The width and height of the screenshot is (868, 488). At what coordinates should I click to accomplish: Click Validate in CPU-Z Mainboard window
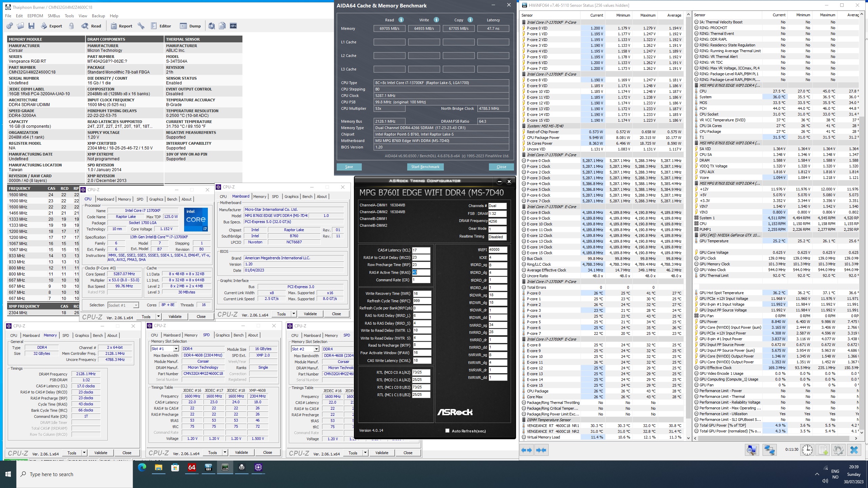click(x=310, y=314)
